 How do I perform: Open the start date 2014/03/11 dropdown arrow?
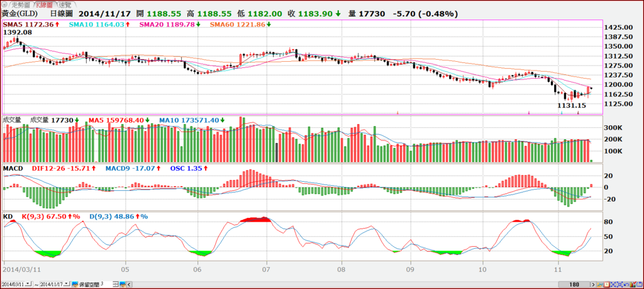tap(28, 284)
